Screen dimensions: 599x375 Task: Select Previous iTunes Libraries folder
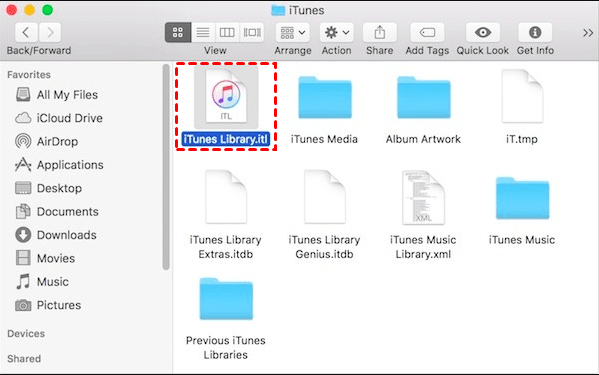click(x=226, y=299)
